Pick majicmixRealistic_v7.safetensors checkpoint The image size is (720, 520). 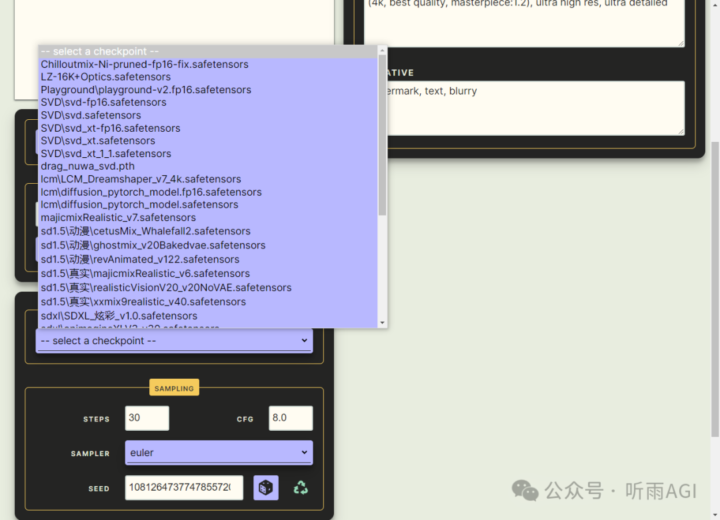coord(118,217)
